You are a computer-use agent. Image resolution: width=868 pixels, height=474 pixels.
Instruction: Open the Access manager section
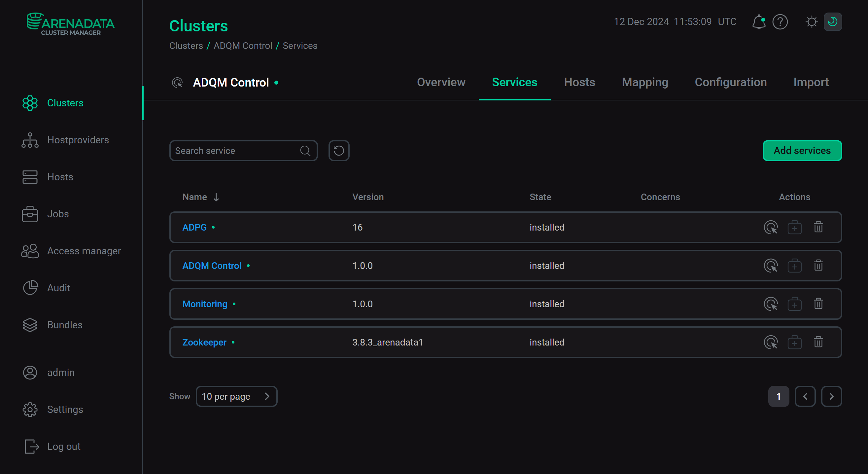pos(84,251)
